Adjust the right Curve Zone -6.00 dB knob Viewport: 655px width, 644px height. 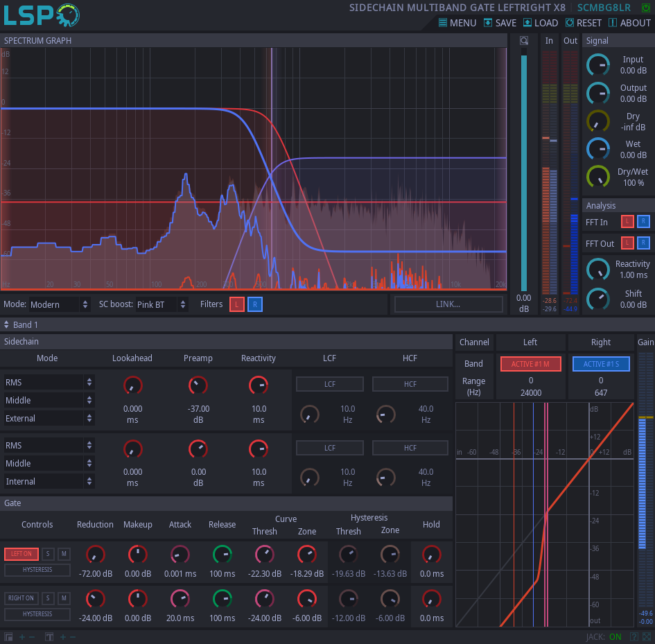[306, 599]
